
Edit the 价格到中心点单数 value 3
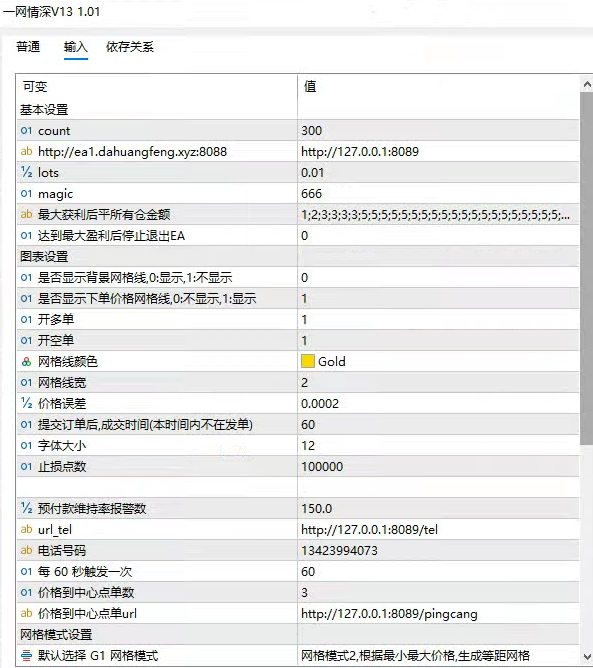click(438, 592)
